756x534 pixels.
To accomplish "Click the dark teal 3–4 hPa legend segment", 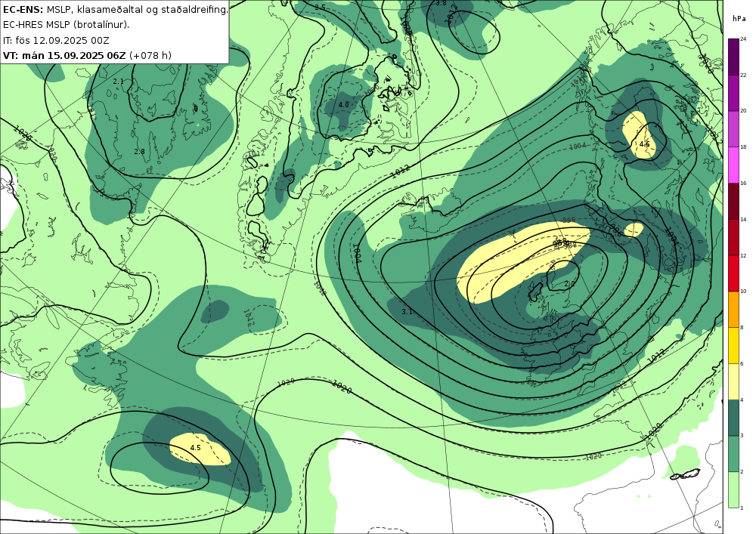I will coord(734,418).
